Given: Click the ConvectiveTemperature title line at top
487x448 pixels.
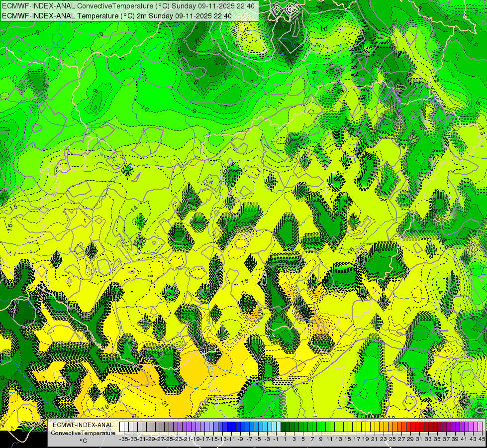Looking at the screenshot, I should pos(128,6).
